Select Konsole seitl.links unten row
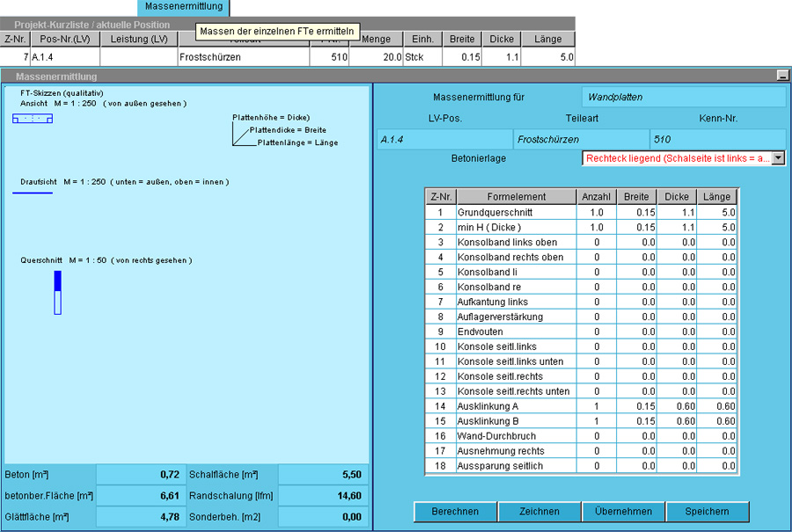This screenshot has width=792, height=532. [582, 361]
